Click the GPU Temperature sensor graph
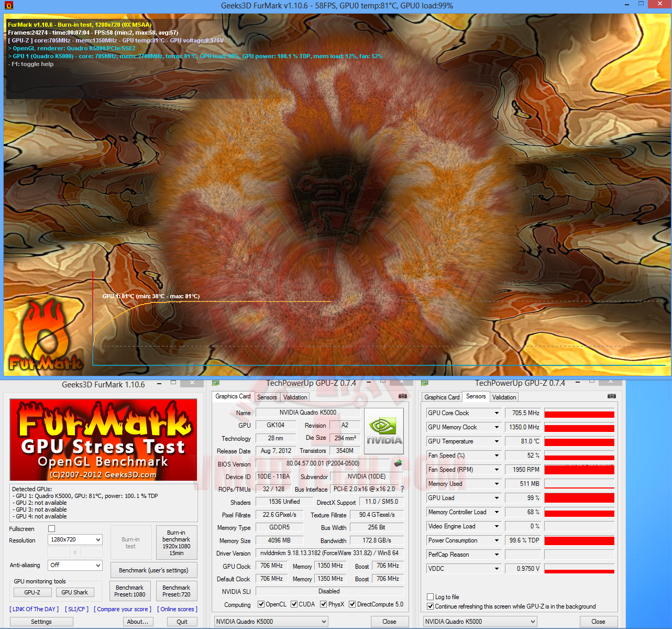This screenshot has height=629, width=672. tap(579, 441)
